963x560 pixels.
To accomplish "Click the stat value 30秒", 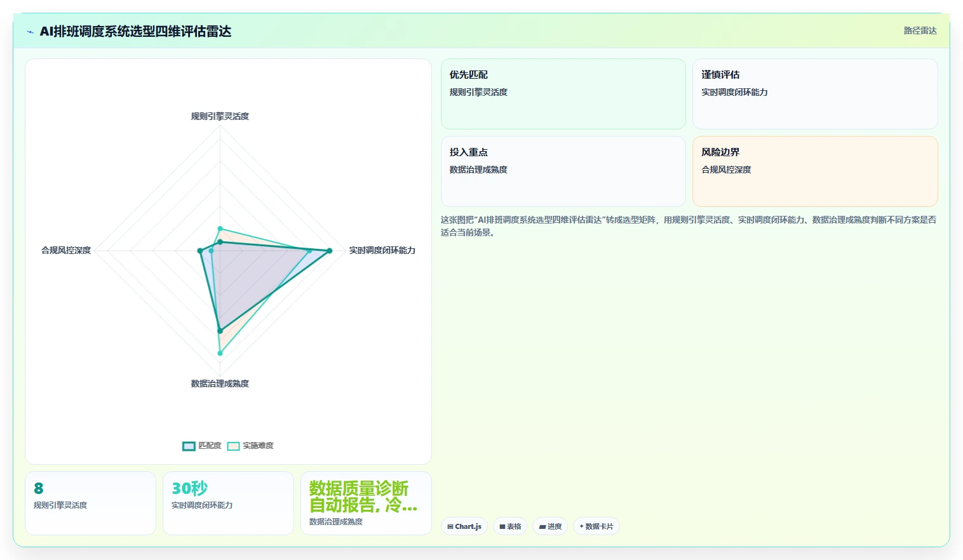I will pyautogui.click(x=189, y=488).
